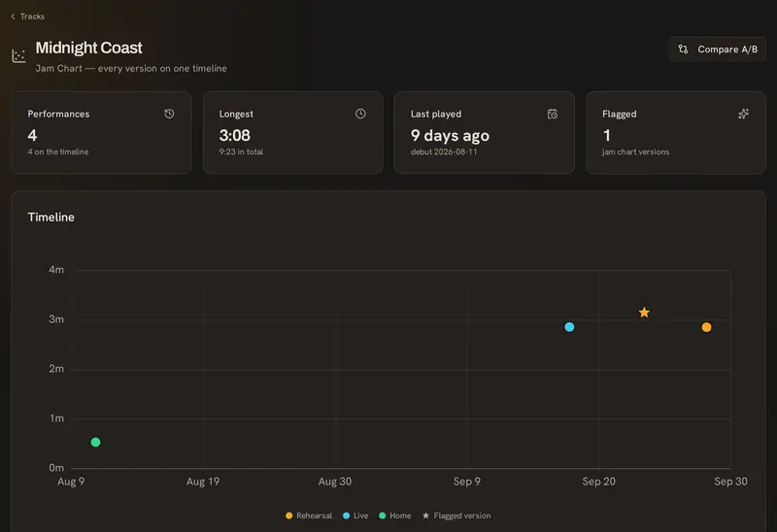Click the '4 on the timeline' text
The width and height of the screenshot is (777, 532).
click(x=58, y=151)
